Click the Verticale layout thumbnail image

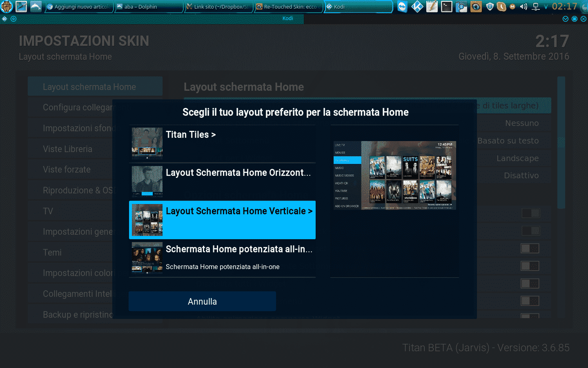point(147,220)
